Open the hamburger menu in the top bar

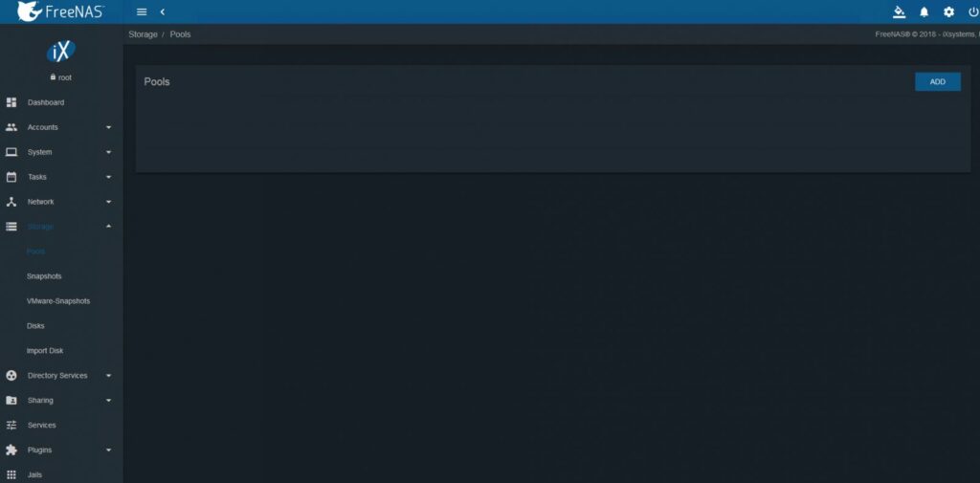[142, 11]
